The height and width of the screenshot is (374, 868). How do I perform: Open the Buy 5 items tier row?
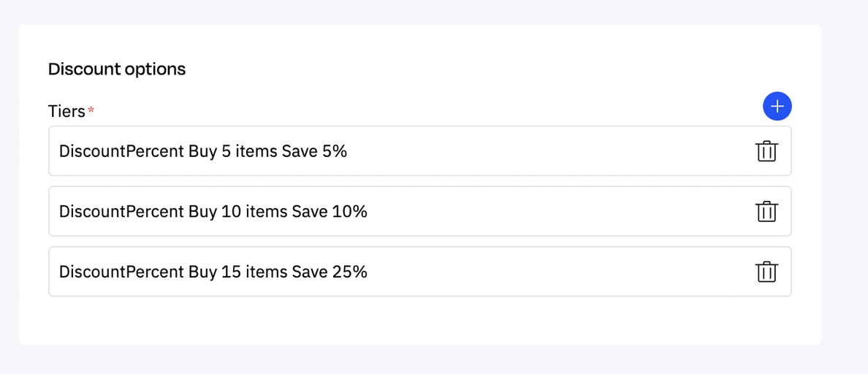pos(511,151)
